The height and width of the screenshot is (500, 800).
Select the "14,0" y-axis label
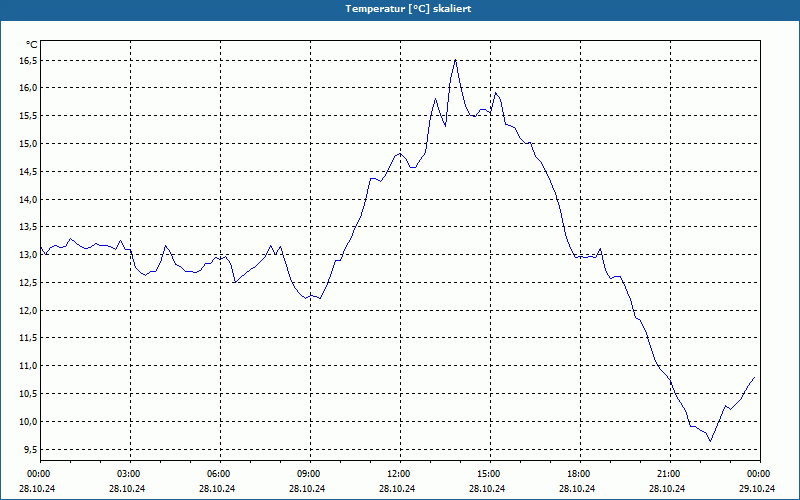[29, 199]
